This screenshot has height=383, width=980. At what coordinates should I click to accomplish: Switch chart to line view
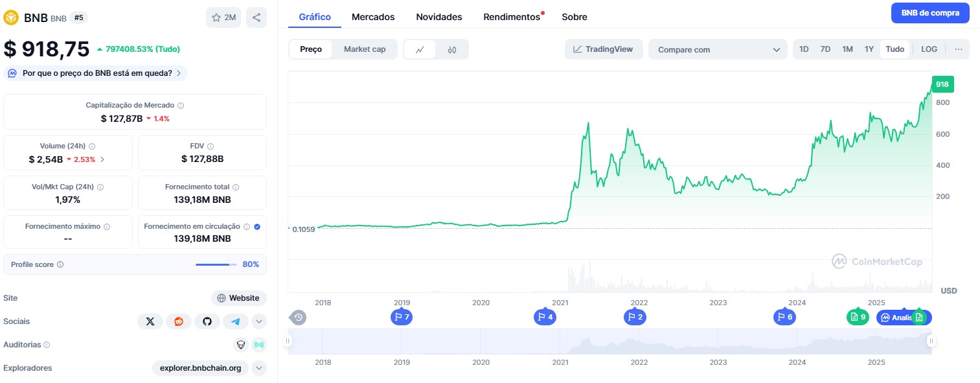point(420,49)
